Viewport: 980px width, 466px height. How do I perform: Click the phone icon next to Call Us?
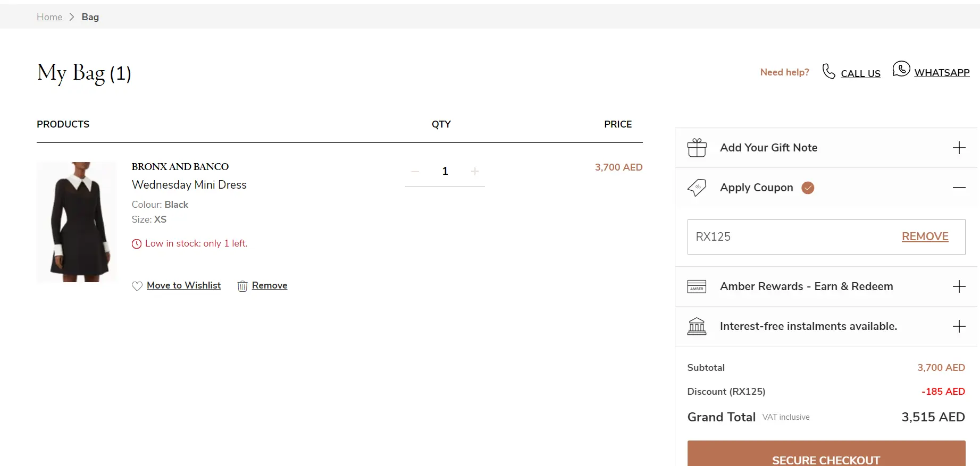[828, 71]
